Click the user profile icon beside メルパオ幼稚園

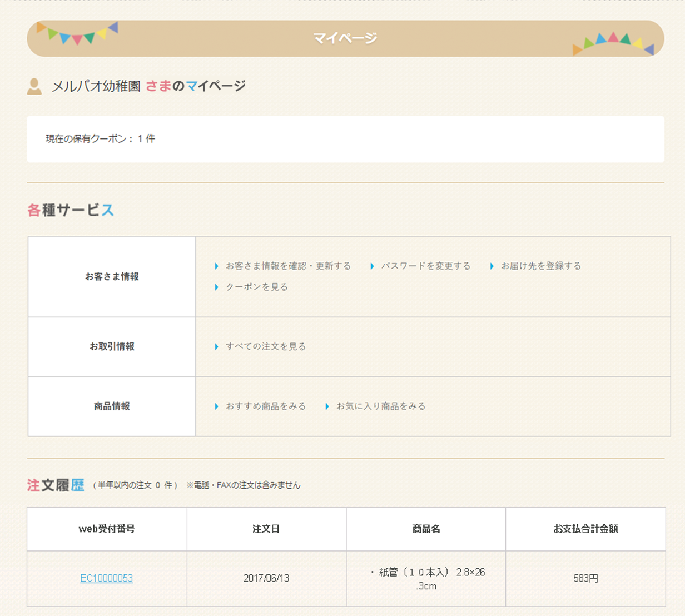34,86
